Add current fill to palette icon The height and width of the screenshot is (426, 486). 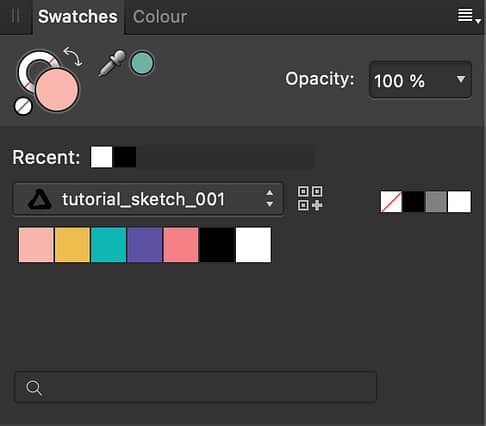pos(310,198)
